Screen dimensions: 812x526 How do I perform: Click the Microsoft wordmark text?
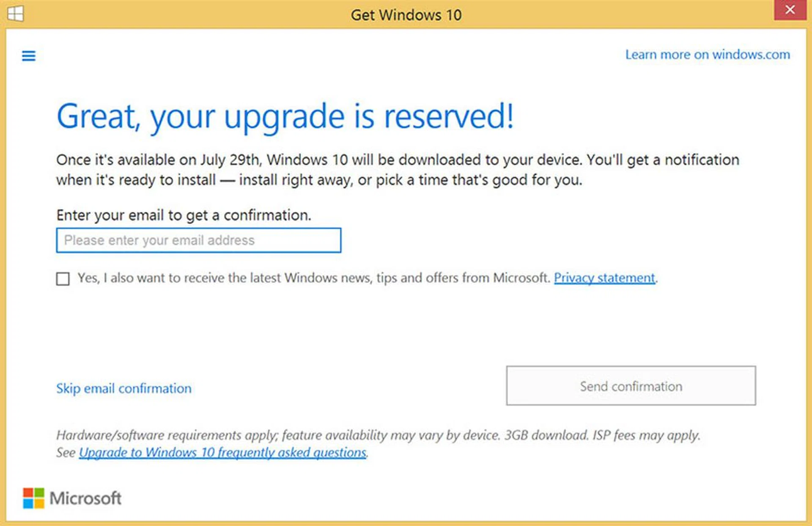tap(85, 498)
